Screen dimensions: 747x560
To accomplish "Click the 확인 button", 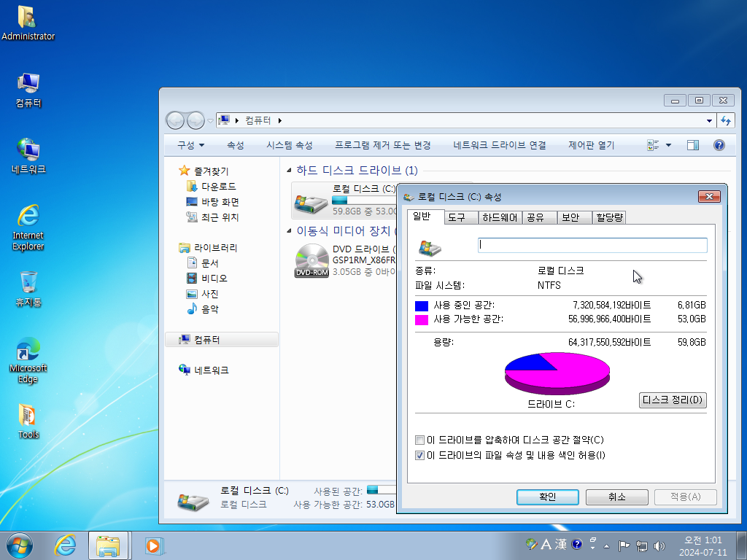I will 548,497.
